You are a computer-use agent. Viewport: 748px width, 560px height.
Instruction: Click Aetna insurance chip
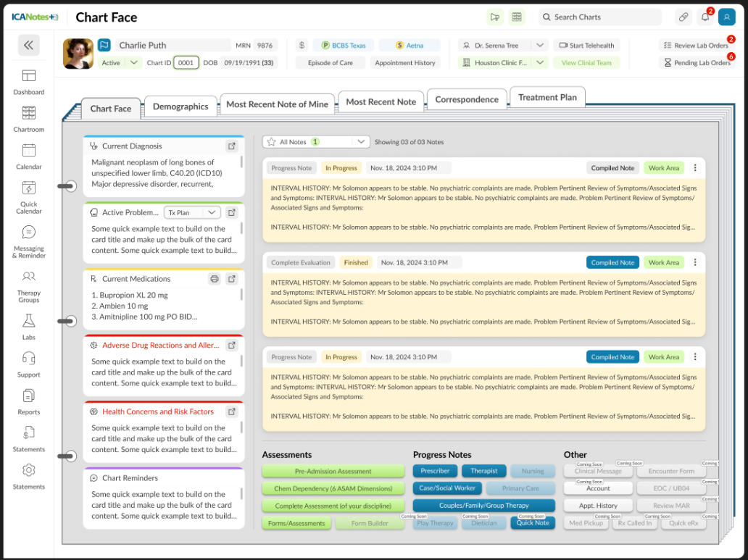pos(410,46)
